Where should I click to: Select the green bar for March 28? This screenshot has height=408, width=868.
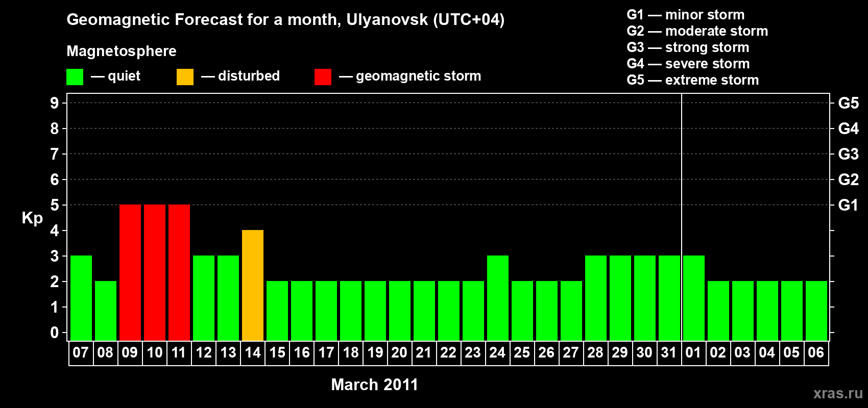pyautogui.click(x=596, y=298)
